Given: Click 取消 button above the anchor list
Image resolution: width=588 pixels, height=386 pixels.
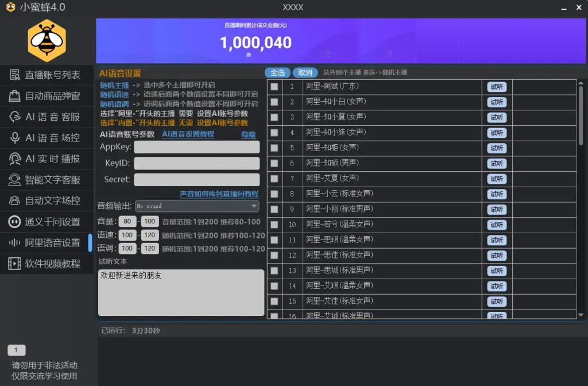Looking at the screenshot, I should pyautogui.click(x=305, y=72).
